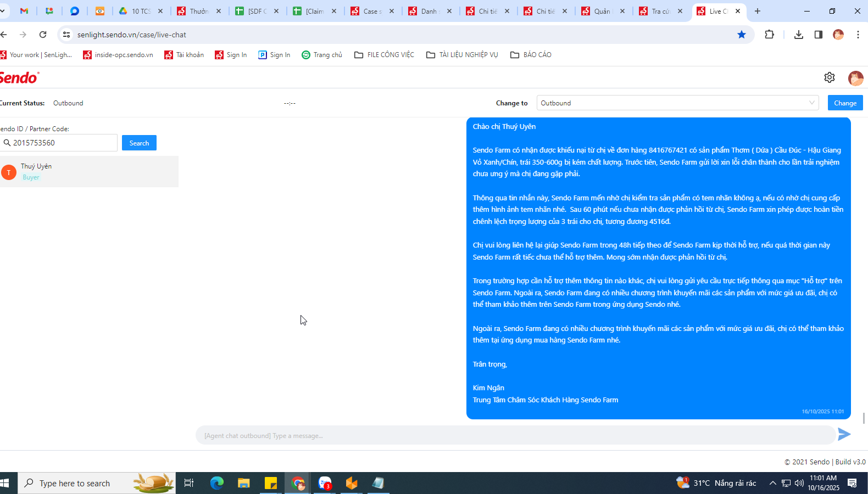Viewport: 868px width, 494px height.
Task: Open 'inside-opc.sendo.vn' bookmark
Action: [118, 55]
